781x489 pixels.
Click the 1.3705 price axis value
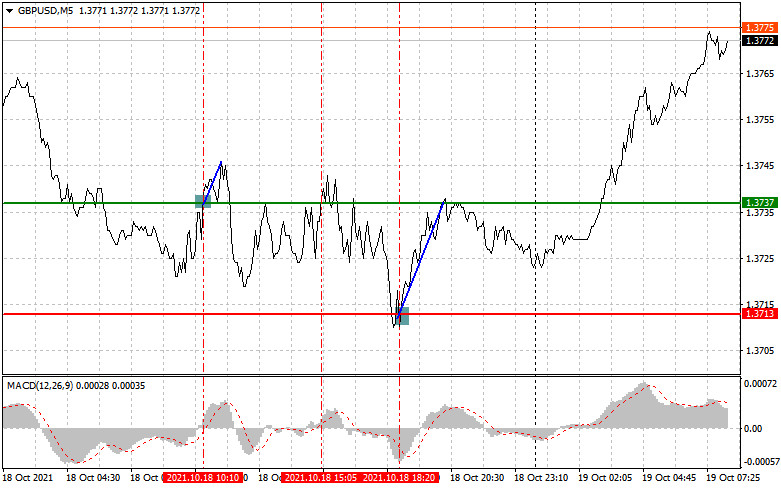point(760,351)
